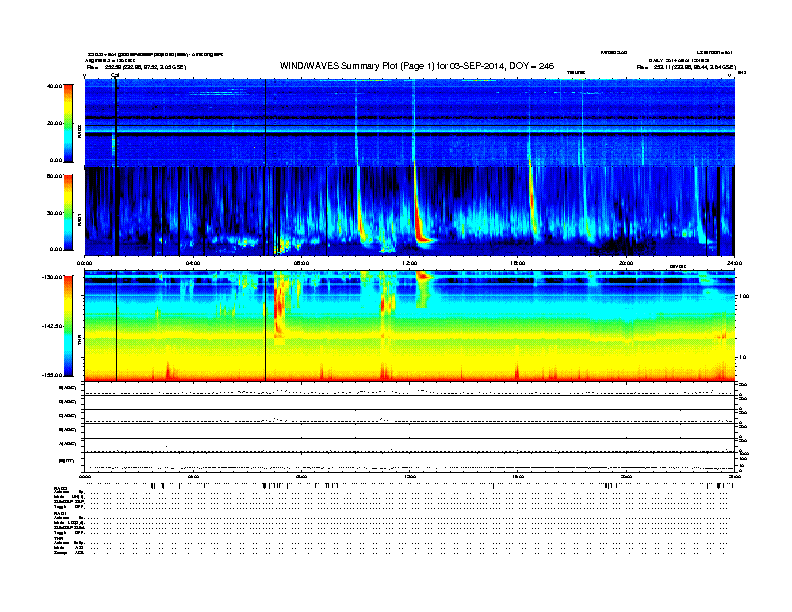The image size is (792, 612).
Task: Click the TNR intensity color bar
Action: pyautogui.click(x=68, y=326)
